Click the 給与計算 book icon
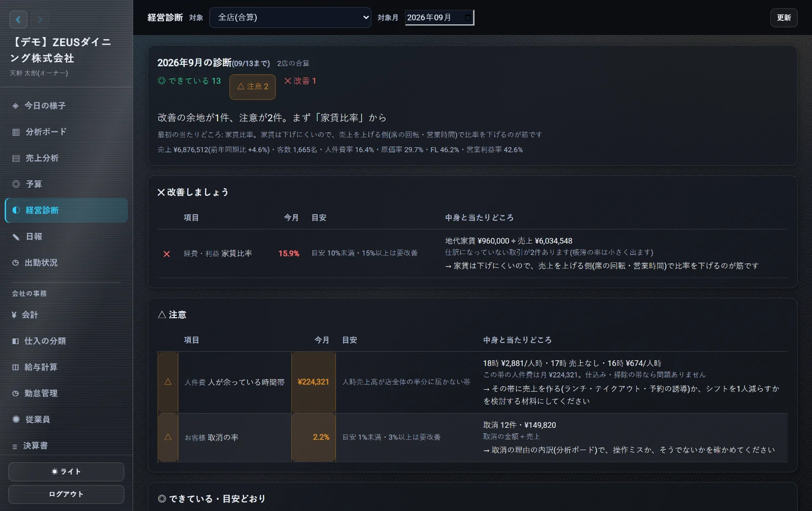Viewport: 812px width, 511px height. [x=15, y=367]
